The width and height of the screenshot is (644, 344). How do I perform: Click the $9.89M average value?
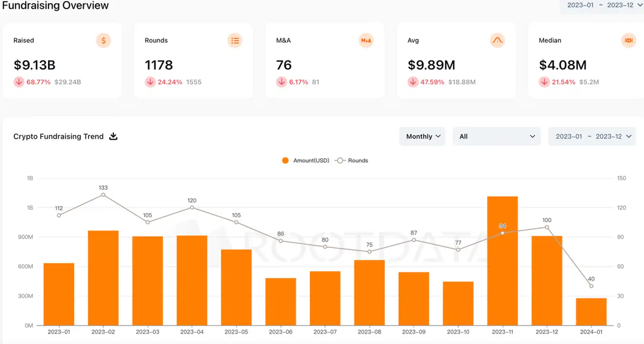pos(431,65)
